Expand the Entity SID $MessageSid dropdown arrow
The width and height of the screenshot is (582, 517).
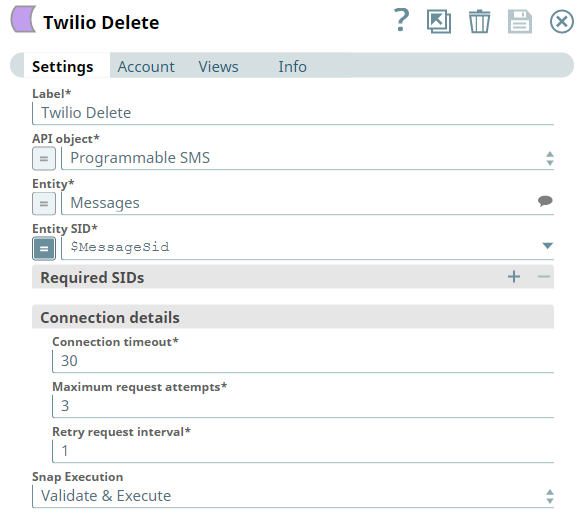(x=547, y=246)
